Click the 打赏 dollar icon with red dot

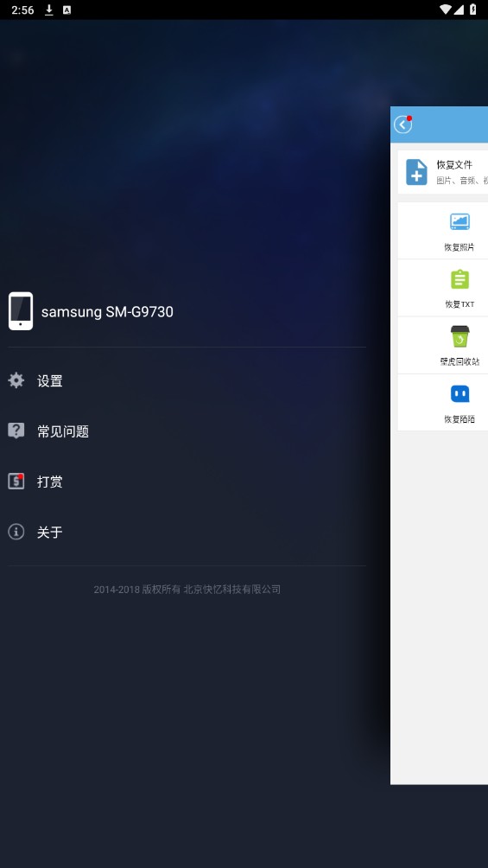[x=16, y=481]
